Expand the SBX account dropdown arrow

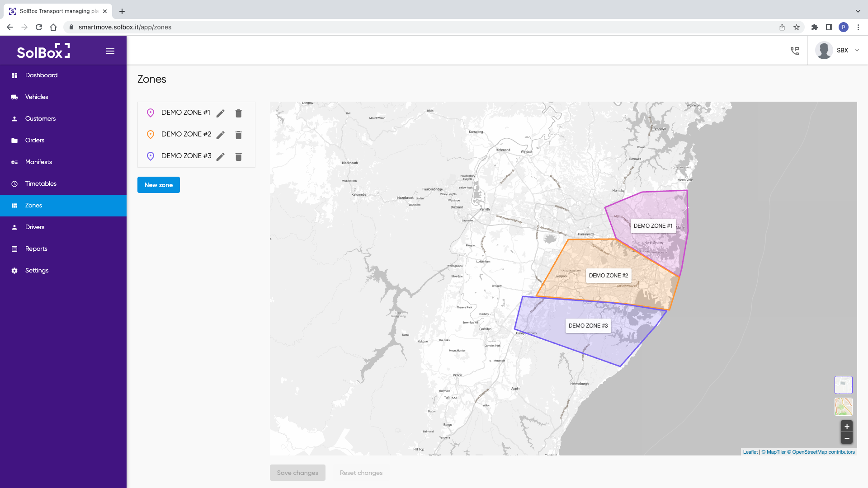click(857, 50)
